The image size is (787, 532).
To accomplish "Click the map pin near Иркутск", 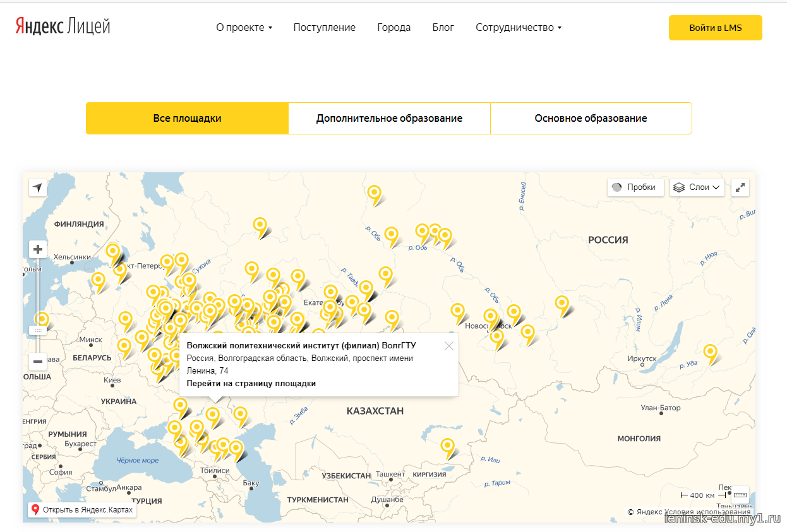I will point(711,353).
